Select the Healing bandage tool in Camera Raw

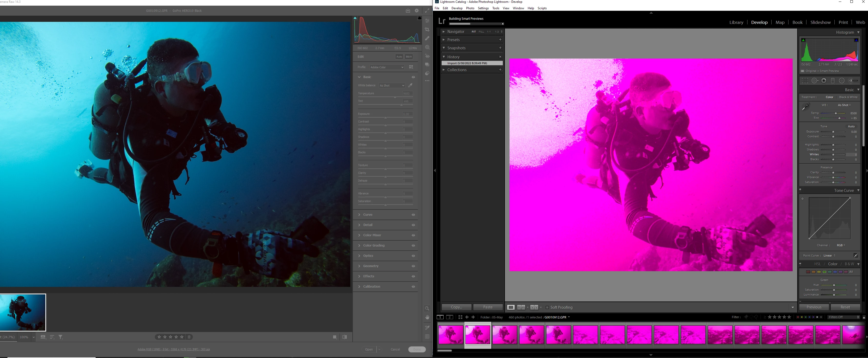tap(427, 39)
